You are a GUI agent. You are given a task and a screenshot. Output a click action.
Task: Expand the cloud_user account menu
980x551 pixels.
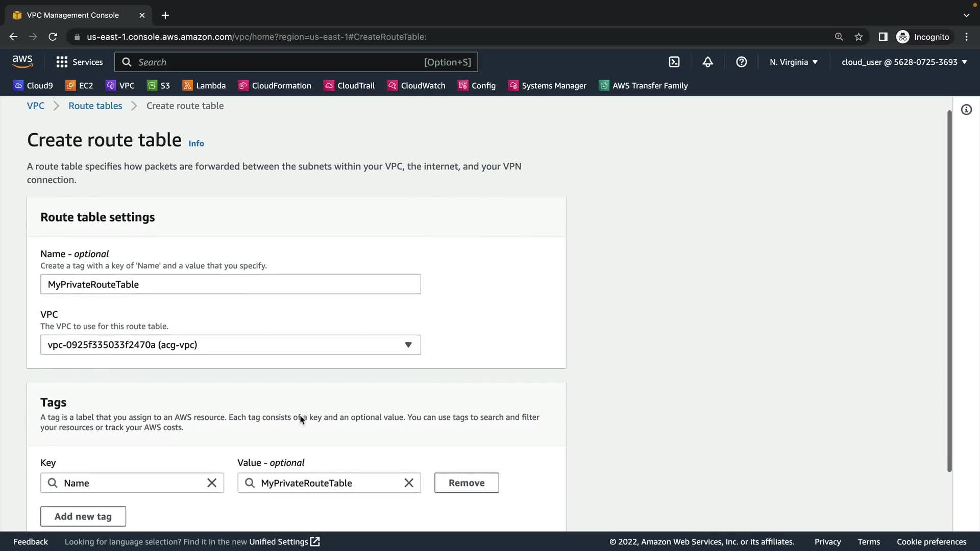(x=904, y=62)
